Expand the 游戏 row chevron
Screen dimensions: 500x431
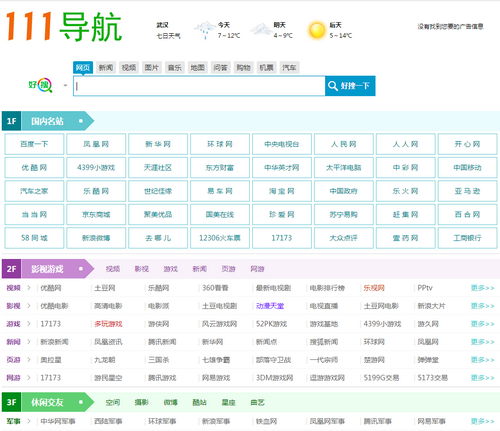(29, 324)
